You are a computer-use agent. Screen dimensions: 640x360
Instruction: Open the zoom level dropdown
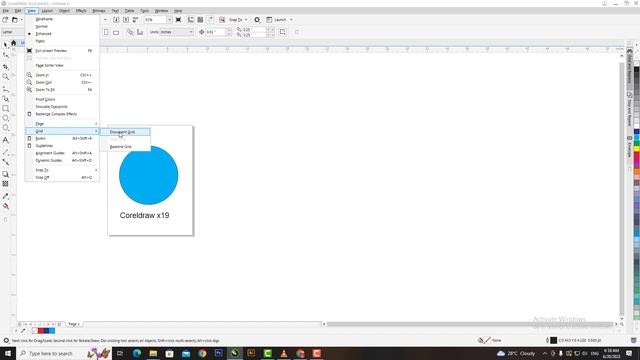click(169, 20)
